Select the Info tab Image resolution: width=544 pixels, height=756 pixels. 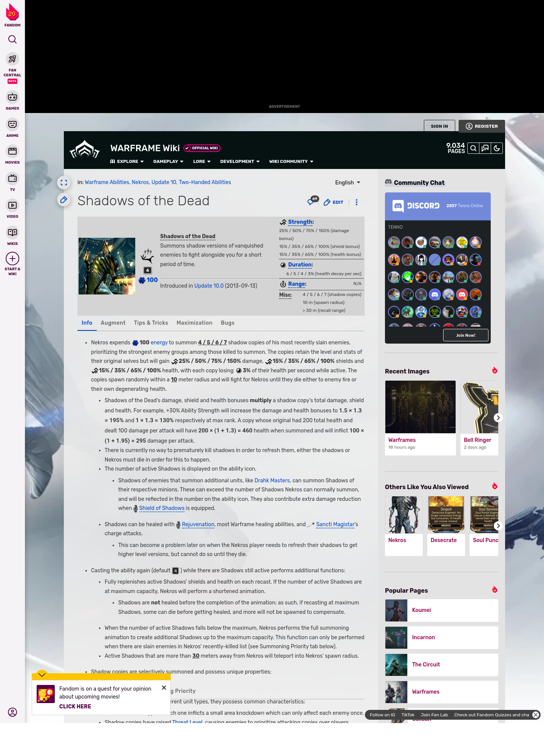(87, 323)
